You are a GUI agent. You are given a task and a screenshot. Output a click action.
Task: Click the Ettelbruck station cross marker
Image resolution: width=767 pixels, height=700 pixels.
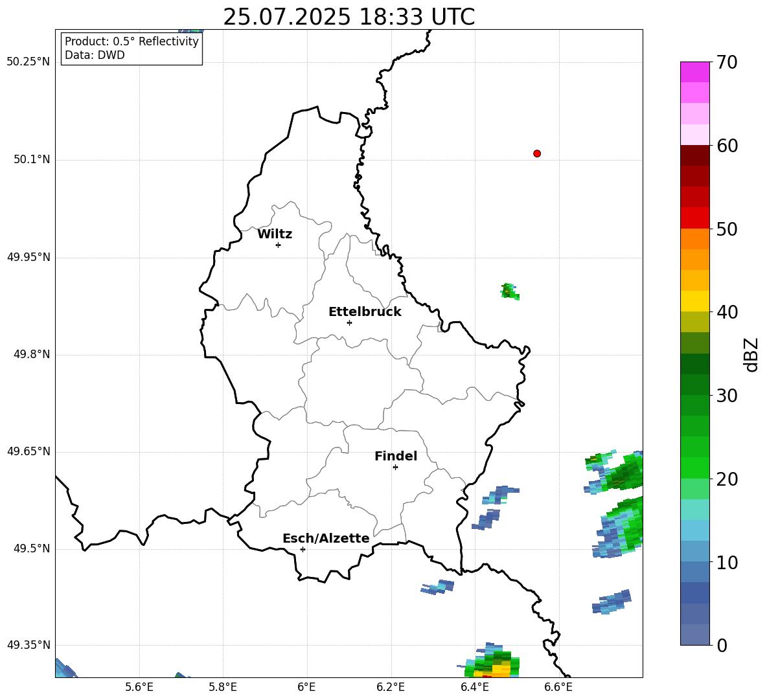[x=349, y=322]
